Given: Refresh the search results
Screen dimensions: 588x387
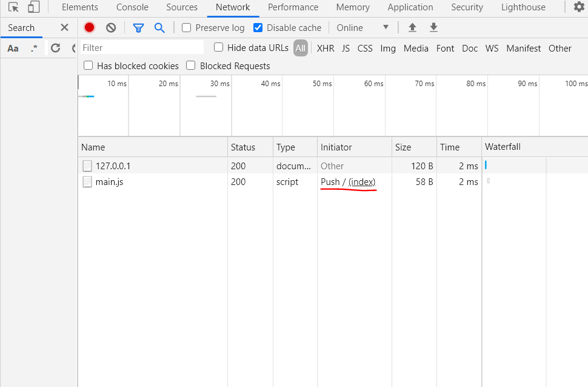Looking at the screenshot, I should point(56,48).
